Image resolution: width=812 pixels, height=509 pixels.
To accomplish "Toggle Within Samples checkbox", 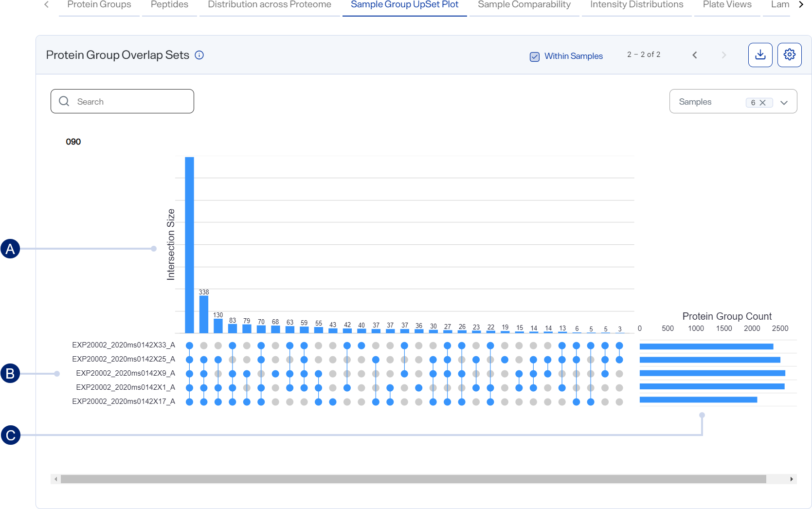I will pyautogui.click(x=535, y=56).
